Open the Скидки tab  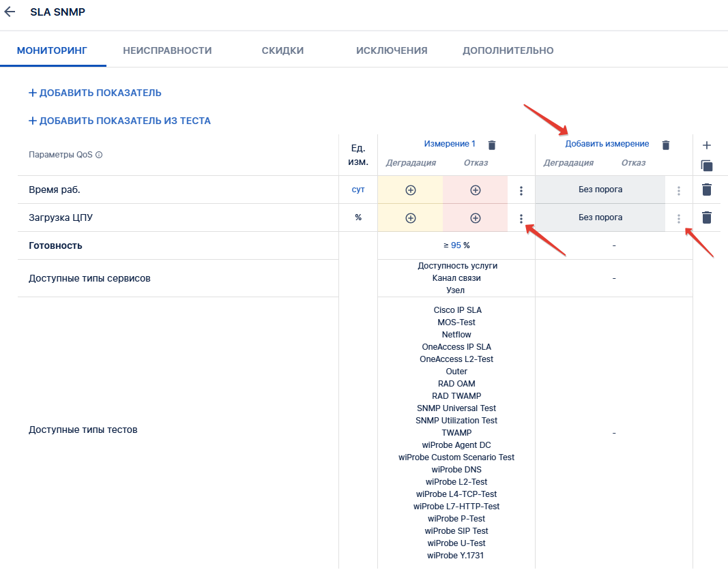tap(282, 50)
